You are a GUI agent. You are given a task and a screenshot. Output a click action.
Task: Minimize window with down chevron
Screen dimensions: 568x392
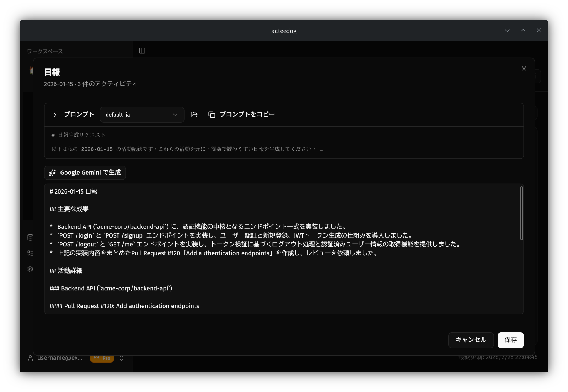[507, 31]
